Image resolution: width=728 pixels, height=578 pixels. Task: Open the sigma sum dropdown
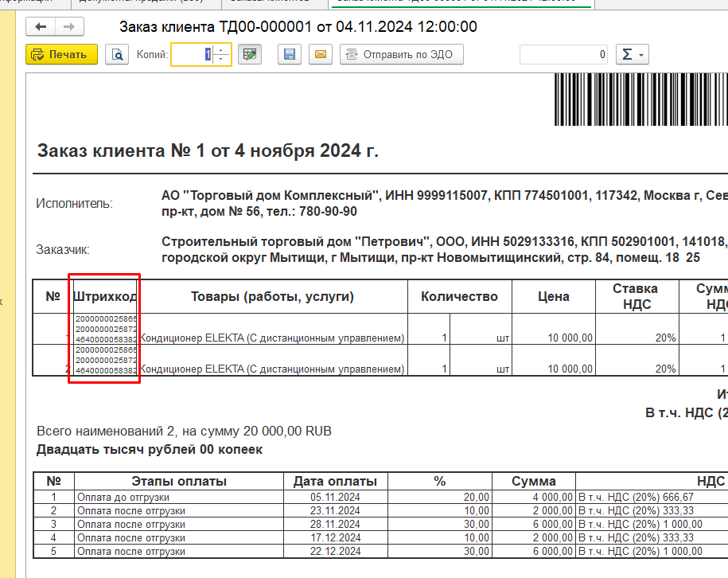click(x=633, y=54)
